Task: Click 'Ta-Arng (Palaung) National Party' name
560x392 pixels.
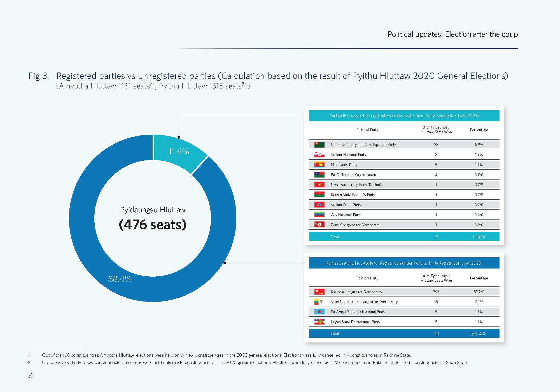Action: pyautogui.click(x=358, y=312)
